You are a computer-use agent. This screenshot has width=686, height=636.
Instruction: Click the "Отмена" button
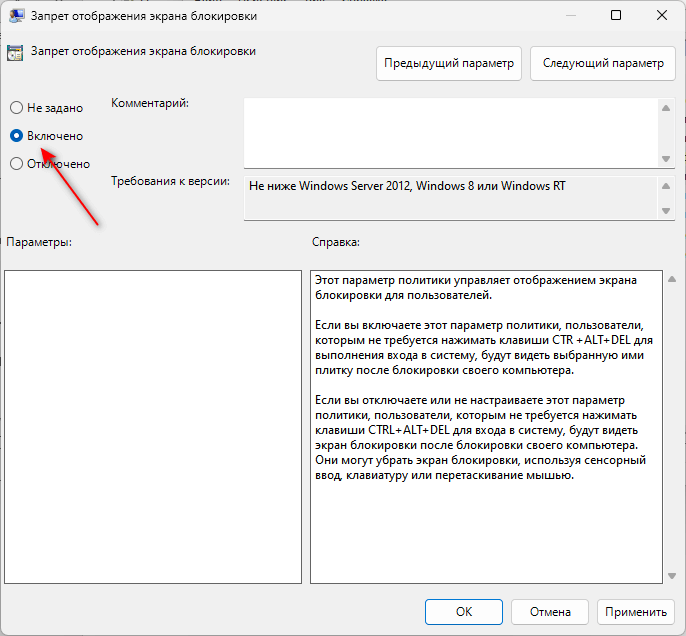[x=550, y=612]
